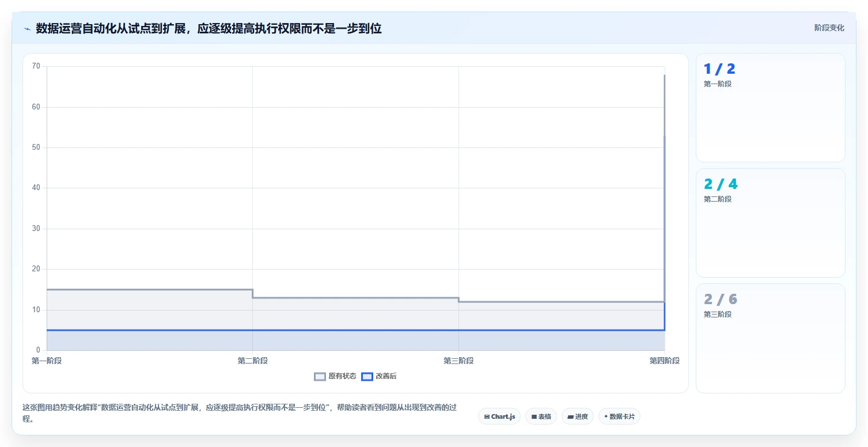Select the 表格 chip
This screenshot has width=868, height=447.
[x=541, y=416]
